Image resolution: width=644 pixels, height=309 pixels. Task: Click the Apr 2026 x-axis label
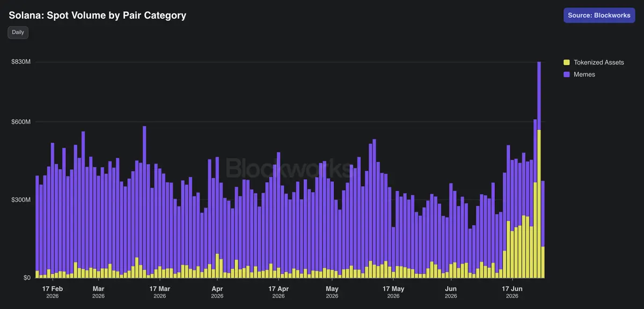pos(217,292)
